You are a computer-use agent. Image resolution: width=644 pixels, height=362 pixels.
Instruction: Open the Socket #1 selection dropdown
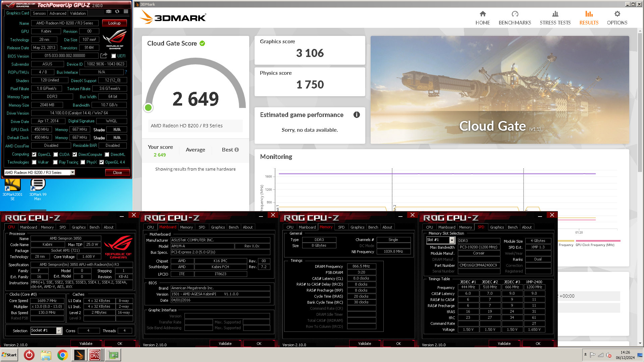pyautogui.click(x=59, y=330)
